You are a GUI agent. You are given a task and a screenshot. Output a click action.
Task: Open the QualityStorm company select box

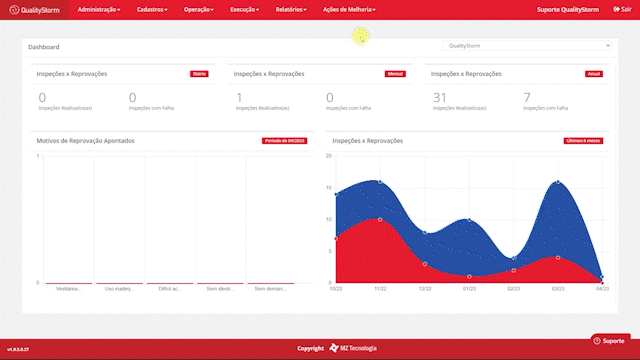(527, 46)
